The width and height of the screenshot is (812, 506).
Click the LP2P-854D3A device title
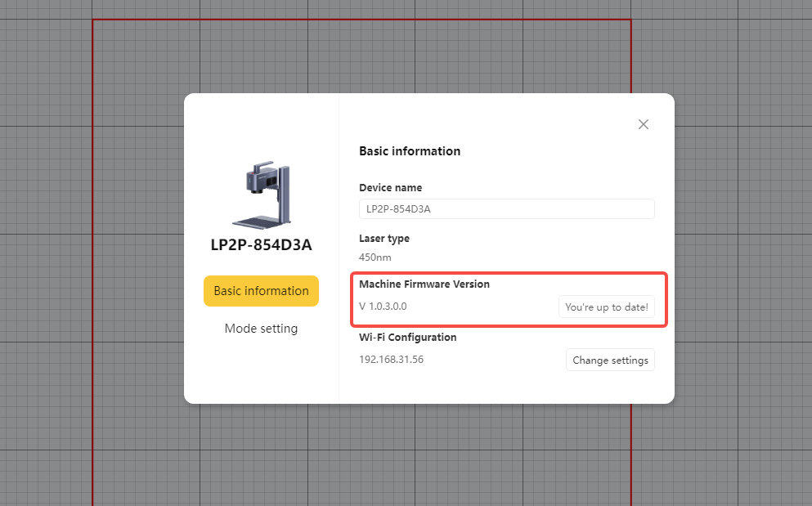point(261,244)
